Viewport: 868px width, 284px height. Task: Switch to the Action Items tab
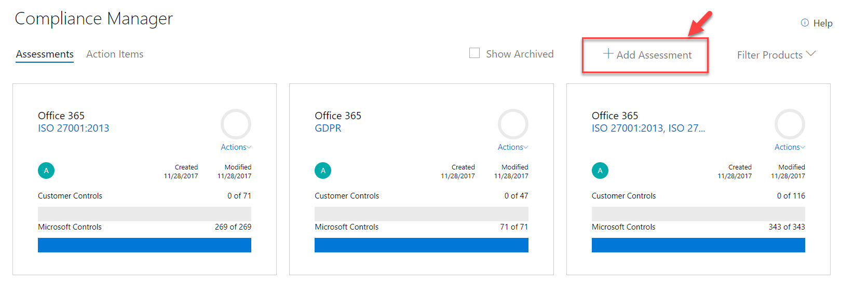[115, 54]
